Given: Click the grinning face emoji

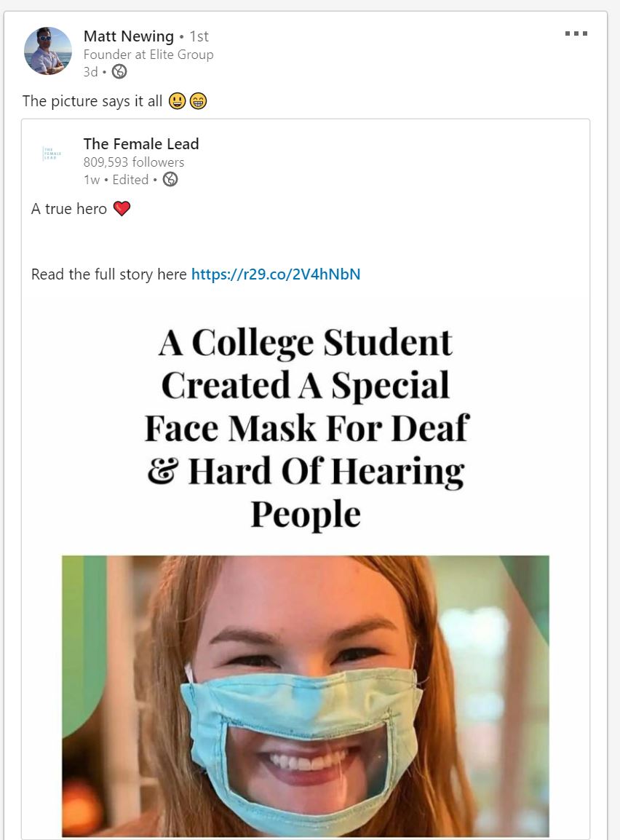Looking at the screenshot, I should click(177, 101).
